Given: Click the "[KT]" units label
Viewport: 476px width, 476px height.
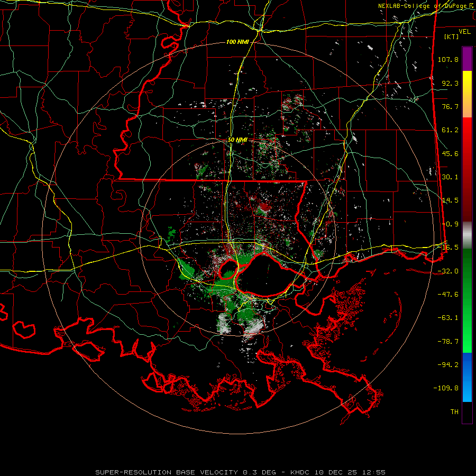Looking at the screenshot, I should pyautogui.click(x=452, y=36).
